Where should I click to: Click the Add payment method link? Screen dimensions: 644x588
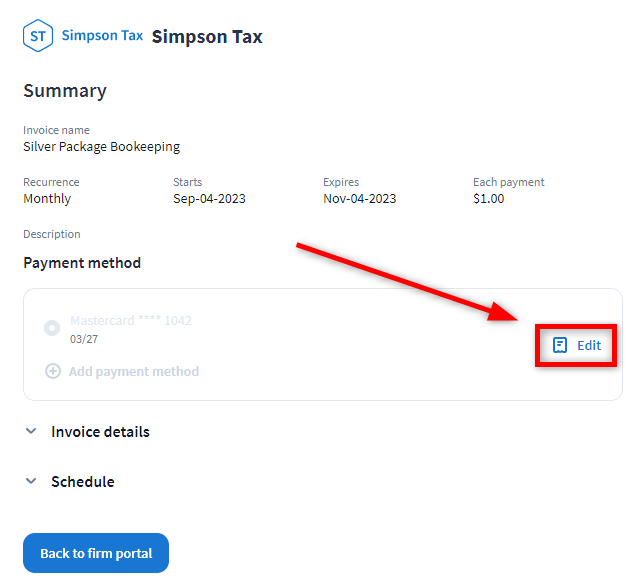click(134, 371)
